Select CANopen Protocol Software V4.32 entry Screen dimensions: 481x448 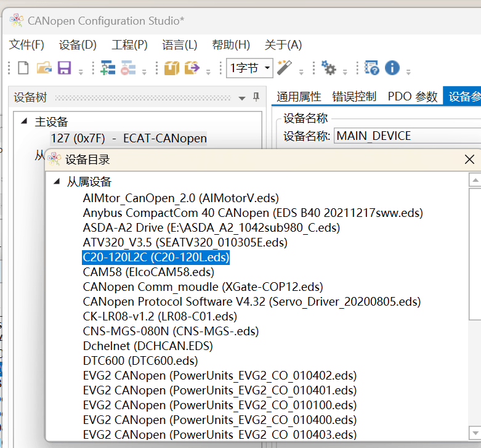[252, 301]
